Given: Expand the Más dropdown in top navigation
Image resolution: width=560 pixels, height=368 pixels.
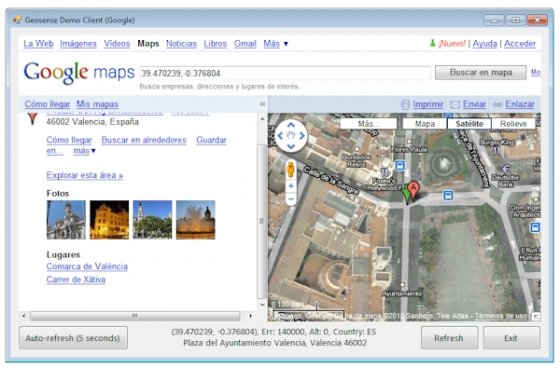Looking at the screenshot, I should coord(276,44).
